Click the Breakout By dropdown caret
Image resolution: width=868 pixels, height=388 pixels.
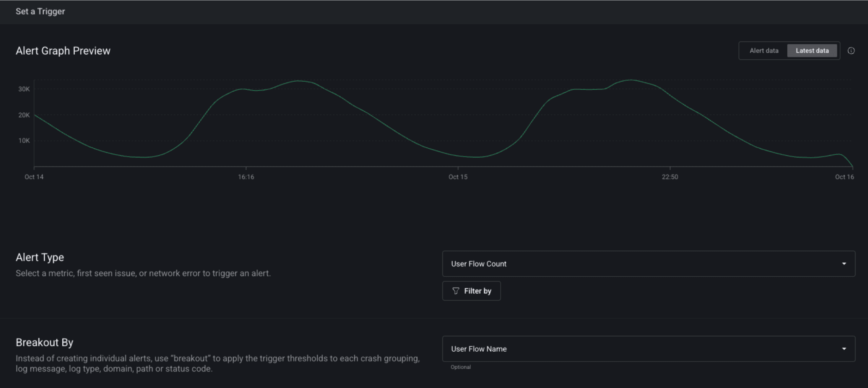click(844, 349)
